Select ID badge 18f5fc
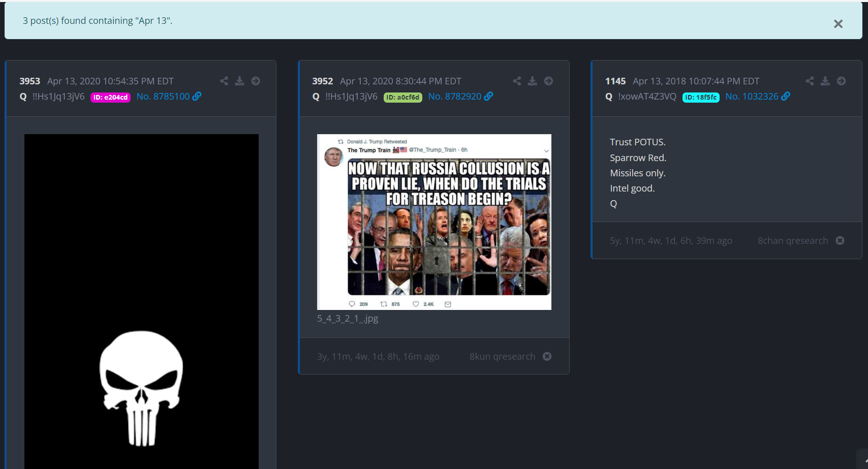The width and height of the screenshot is (868, 469). point(701,97)
